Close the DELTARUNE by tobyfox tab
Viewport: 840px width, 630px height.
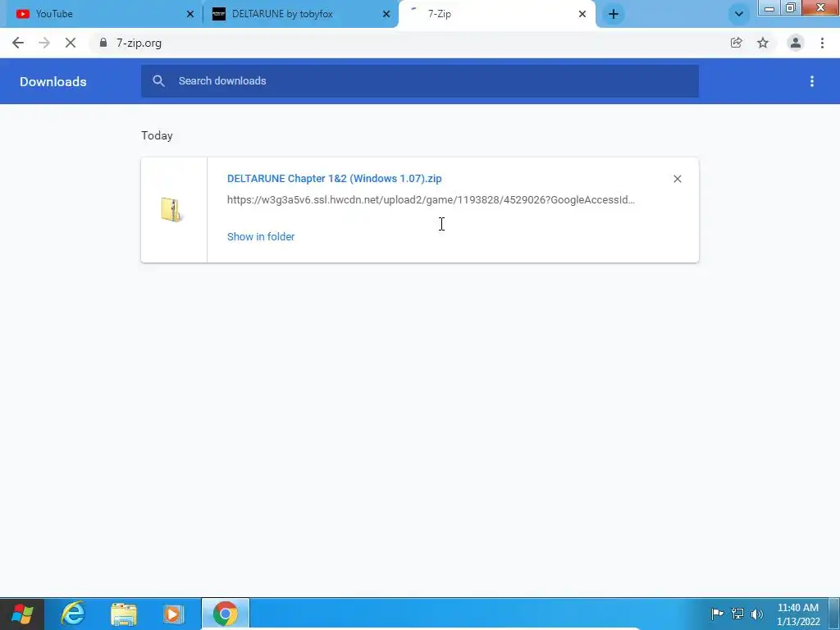tap(386, 14)
